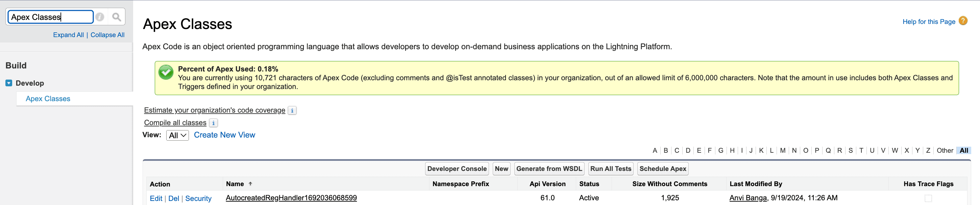Screen dimensions: 980x205
Task: Select Apex Classes in the sidebar tree
Action: (48, 99)
